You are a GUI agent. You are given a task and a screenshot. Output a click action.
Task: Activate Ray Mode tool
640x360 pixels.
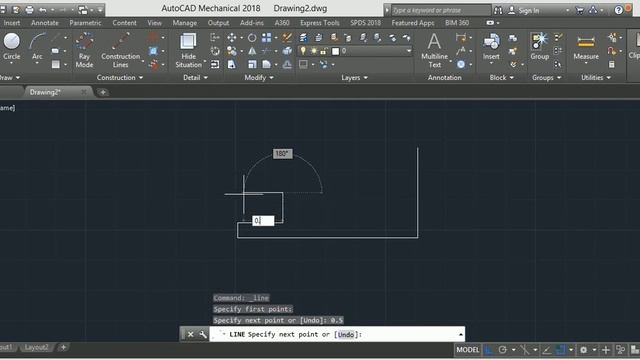pos(84,50)
